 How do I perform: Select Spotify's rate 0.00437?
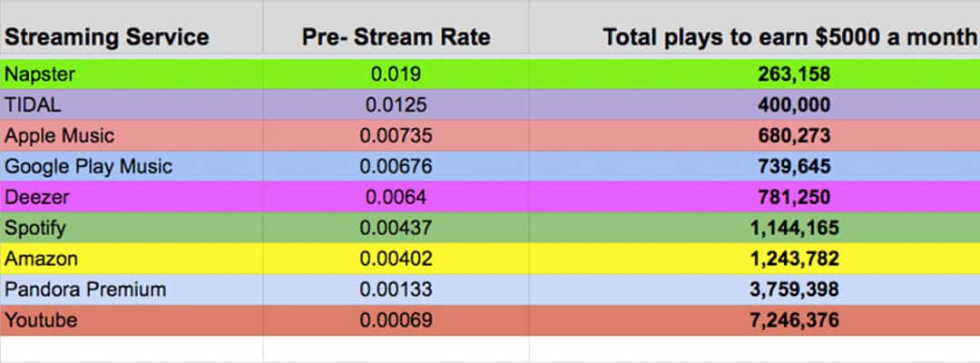pos(396,228)
